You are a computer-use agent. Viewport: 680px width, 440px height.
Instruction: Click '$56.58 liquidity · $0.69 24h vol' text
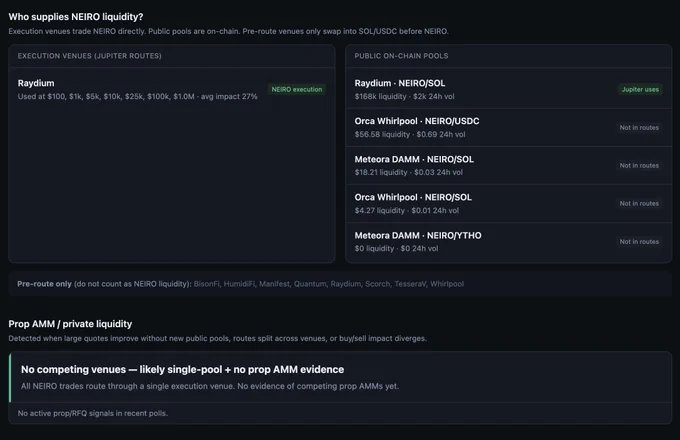(410, 134)
